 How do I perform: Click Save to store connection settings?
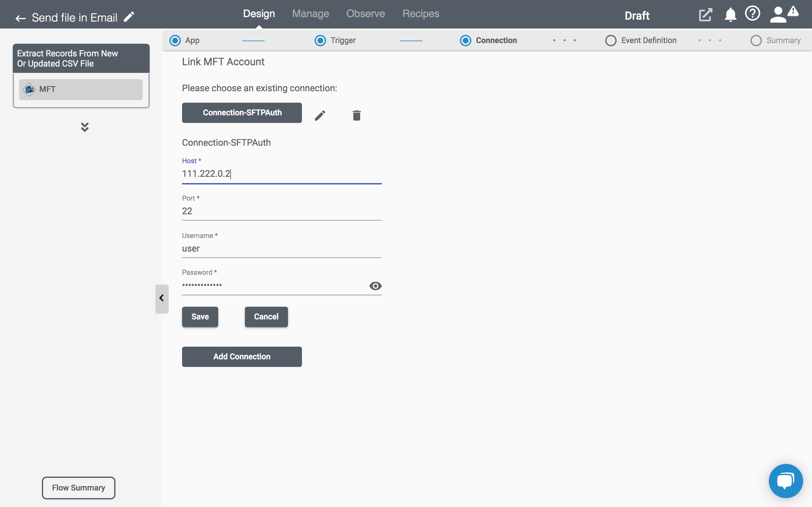click(x=200, y=316)
